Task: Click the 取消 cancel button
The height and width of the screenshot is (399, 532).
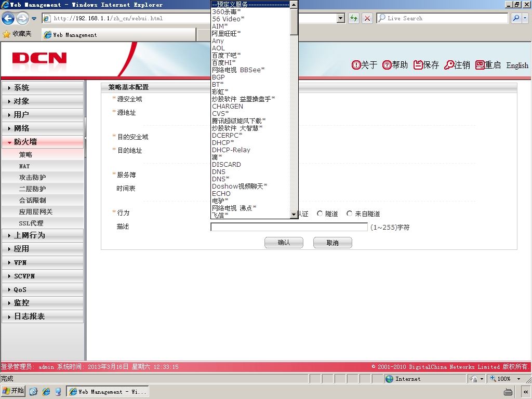Action: pos(332,243)
